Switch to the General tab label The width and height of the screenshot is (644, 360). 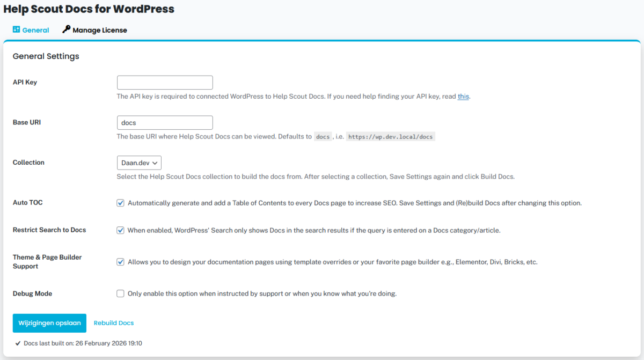(35, 30)
